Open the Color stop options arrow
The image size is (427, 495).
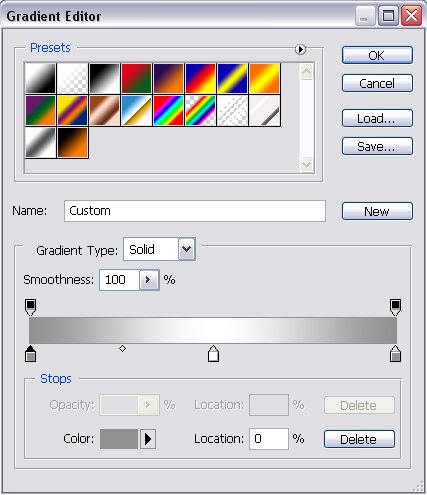pos(148,439)
